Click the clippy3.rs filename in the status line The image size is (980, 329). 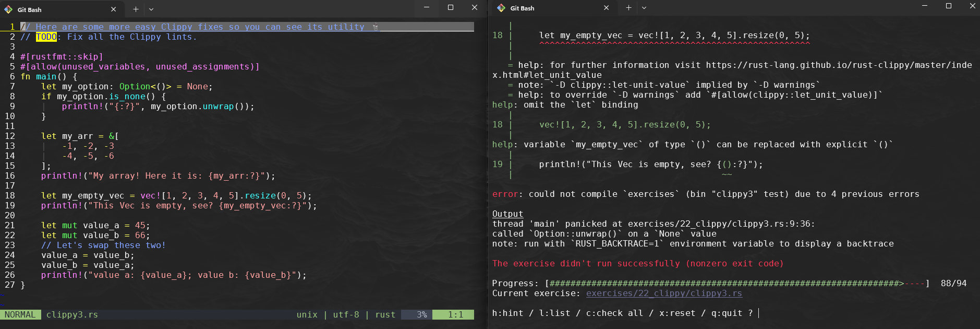pyautogui.click(x=72, y=315)
